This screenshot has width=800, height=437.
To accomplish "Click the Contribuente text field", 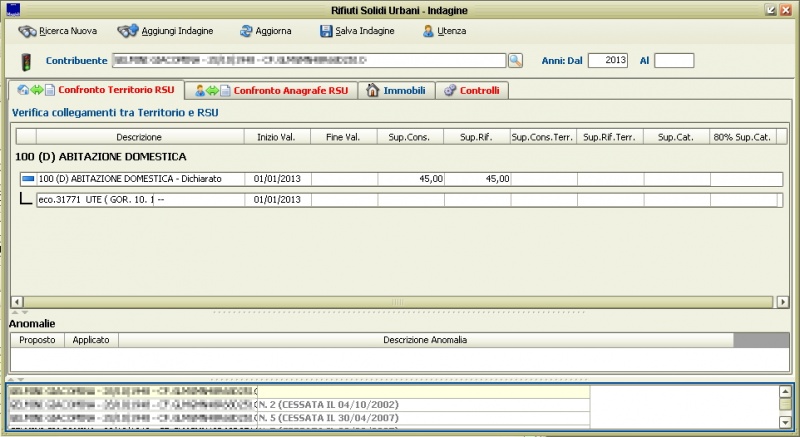I will [308, 61].
